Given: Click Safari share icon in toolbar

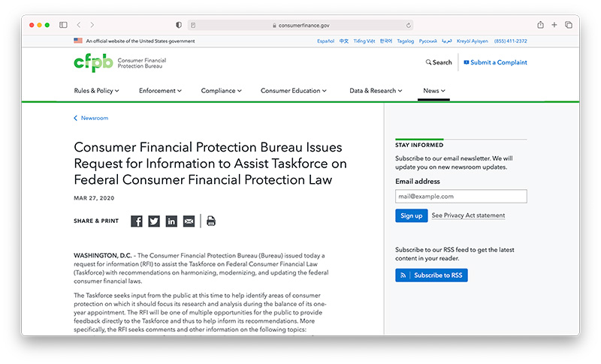Looking at the screenshot, I should click(x=540, y=25).
